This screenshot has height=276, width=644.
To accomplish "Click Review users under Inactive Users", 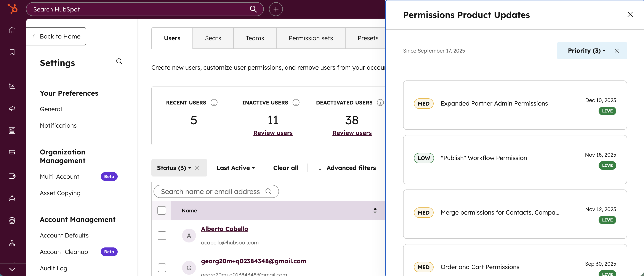I will click(x=273, y=133).
